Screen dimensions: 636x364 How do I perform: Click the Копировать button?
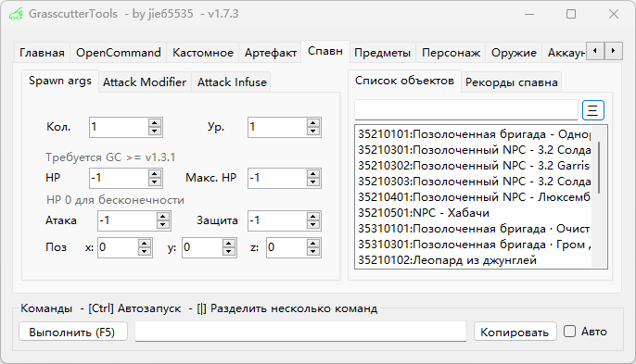pos(515,332)
